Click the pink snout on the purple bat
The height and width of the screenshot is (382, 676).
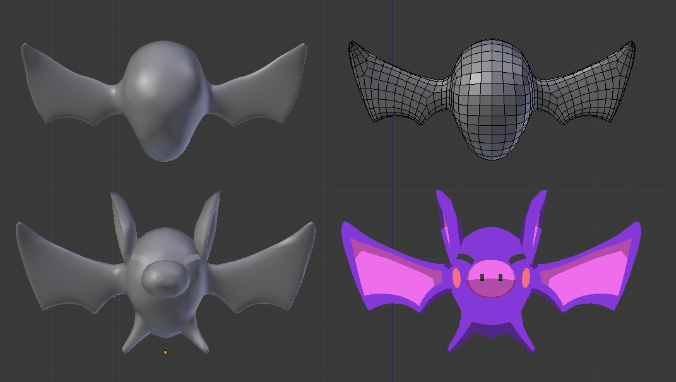tap(491, 279)
